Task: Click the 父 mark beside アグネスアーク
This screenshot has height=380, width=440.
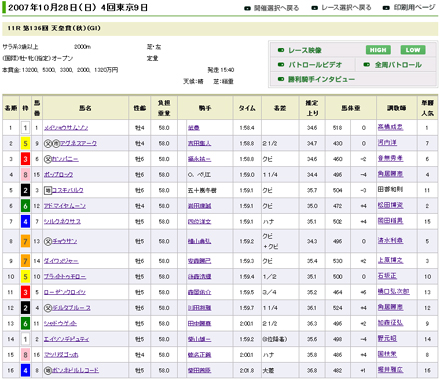Action: point(48,144)
